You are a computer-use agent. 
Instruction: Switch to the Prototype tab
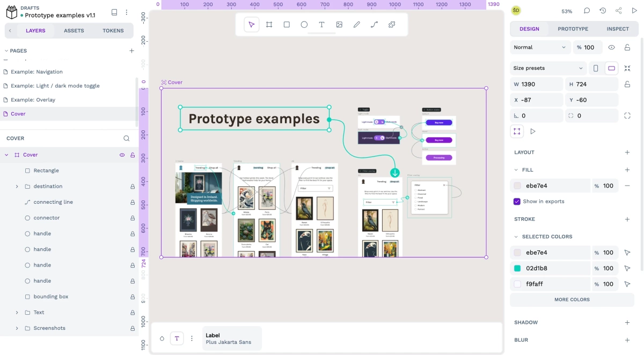573,29
